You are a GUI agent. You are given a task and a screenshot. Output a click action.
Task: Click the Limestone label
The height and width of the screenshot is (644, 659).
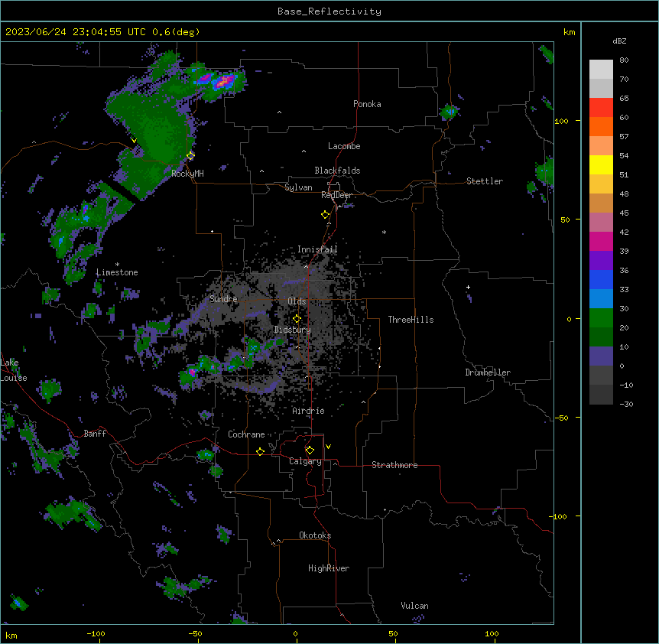[117, 272]
